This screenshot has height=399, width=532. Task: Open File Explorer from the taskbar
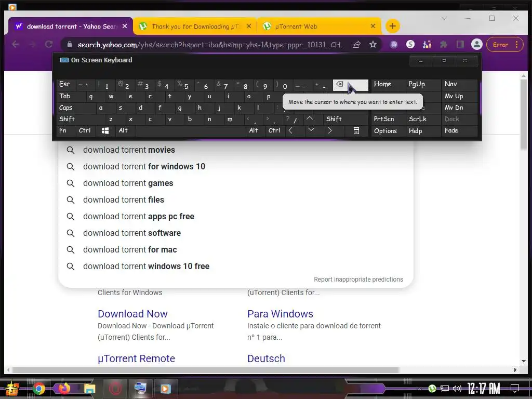pos(89,389)
